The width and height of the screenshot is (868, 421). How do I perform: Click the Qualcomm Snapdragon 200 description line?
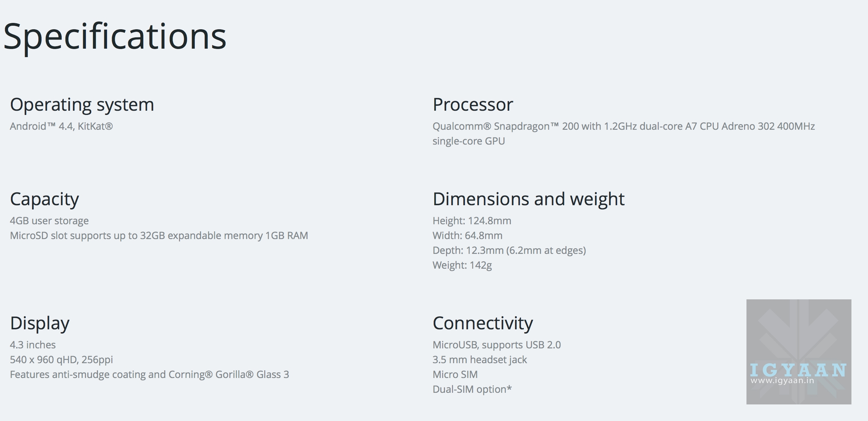(624, 126)
